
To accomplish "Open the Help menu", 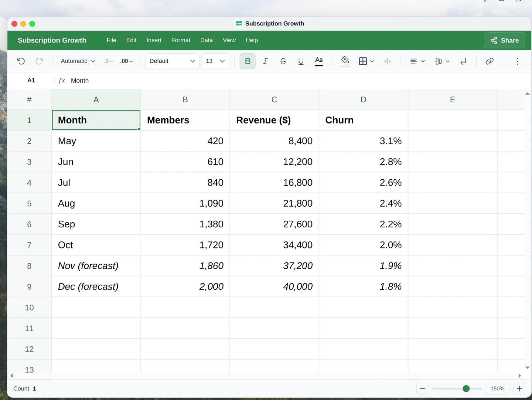I will pos(252,40).
